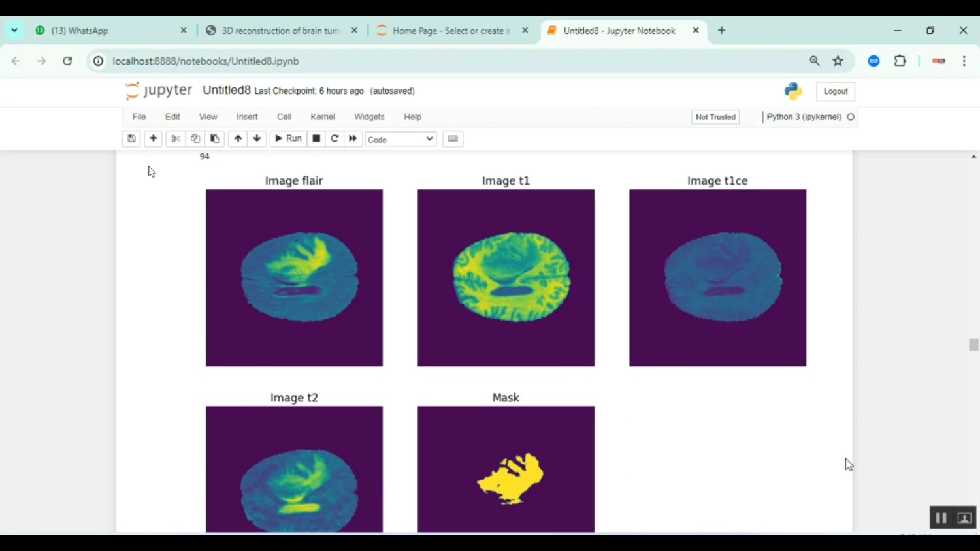Open the Kernel menu
Image resolution: width=980 pixels, height=551 pixels.
click(322, 117)
